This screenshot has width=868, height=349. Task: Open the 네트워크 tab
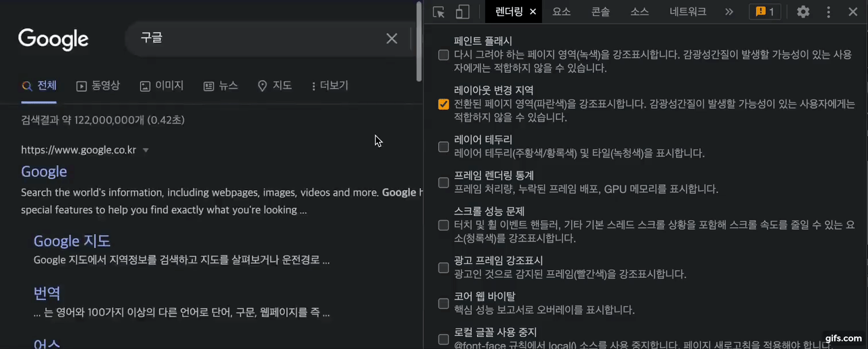click(688, 12)
